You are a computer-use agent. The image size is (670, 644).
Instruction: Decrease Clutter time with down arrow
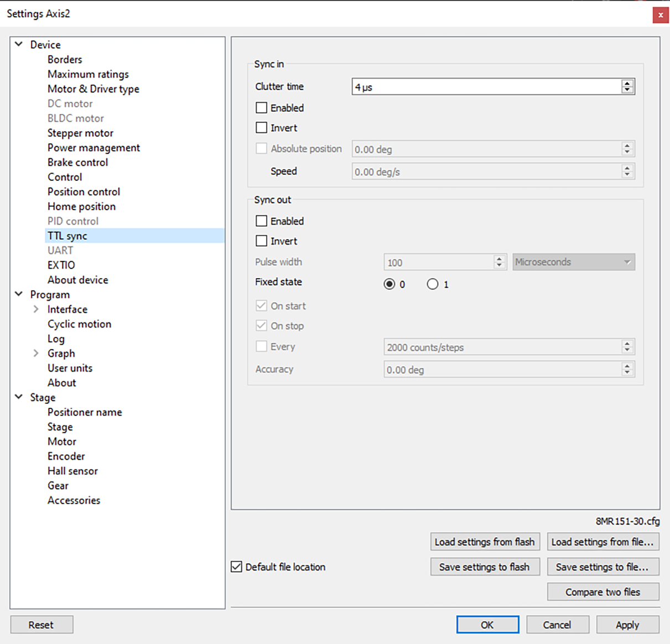(x=627, y=90)
